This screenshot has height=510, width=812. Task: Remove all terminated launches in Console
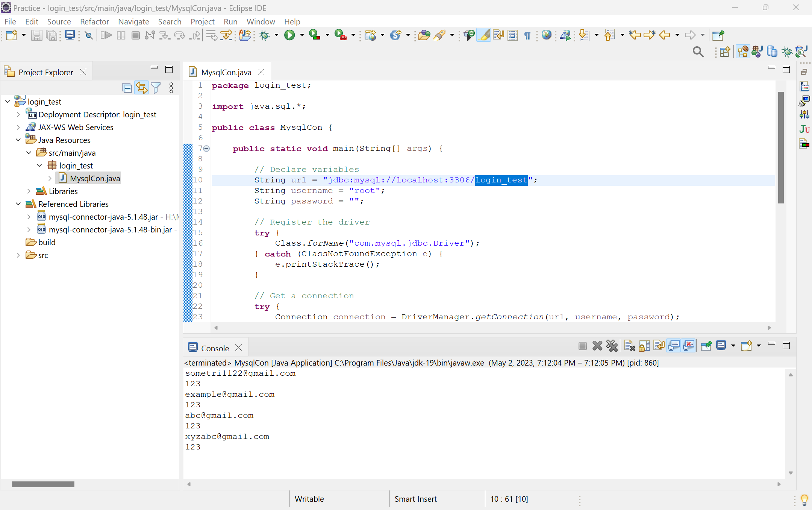[x=612, y=346]
